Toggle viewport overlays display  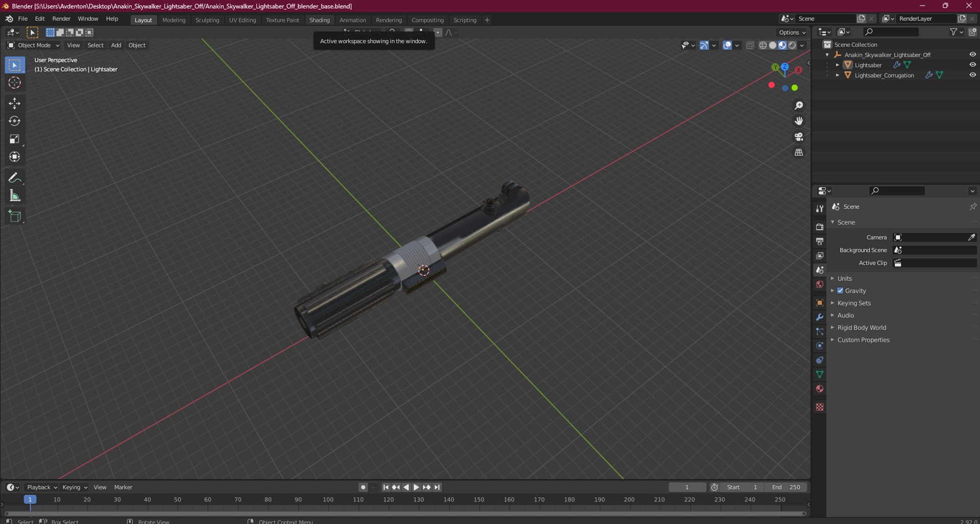727,45
